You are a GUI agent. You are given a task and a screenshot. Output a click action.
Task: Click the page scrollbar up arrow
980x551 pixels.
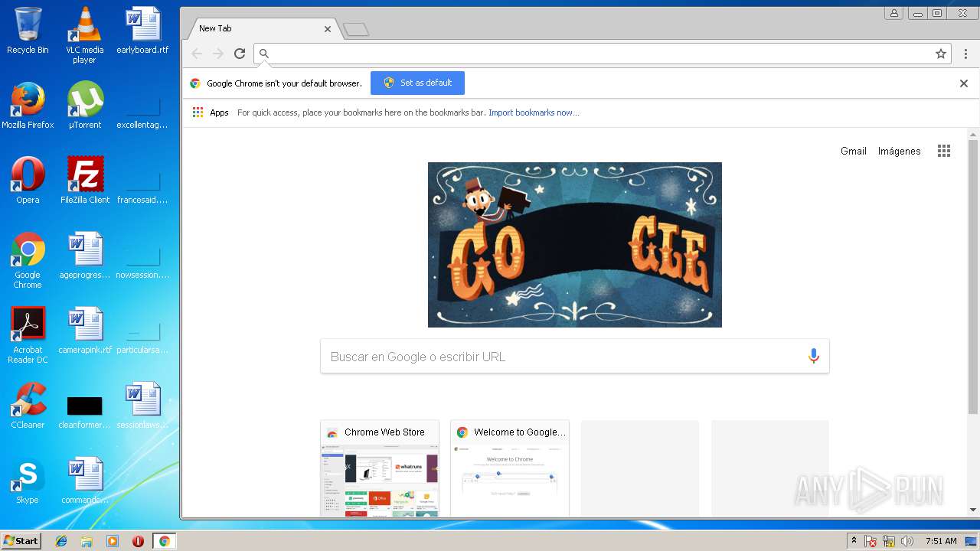click(973, 135)
